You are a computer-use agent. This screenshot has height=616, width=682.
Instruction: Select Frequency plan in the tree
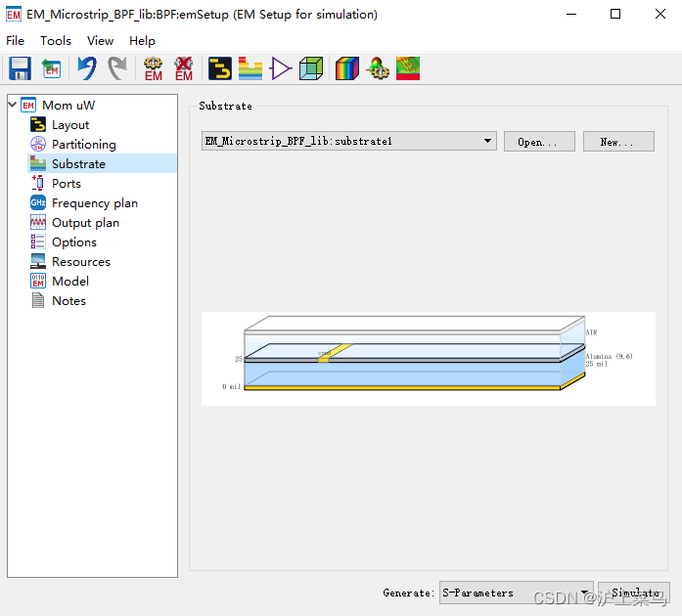(95, 203)
